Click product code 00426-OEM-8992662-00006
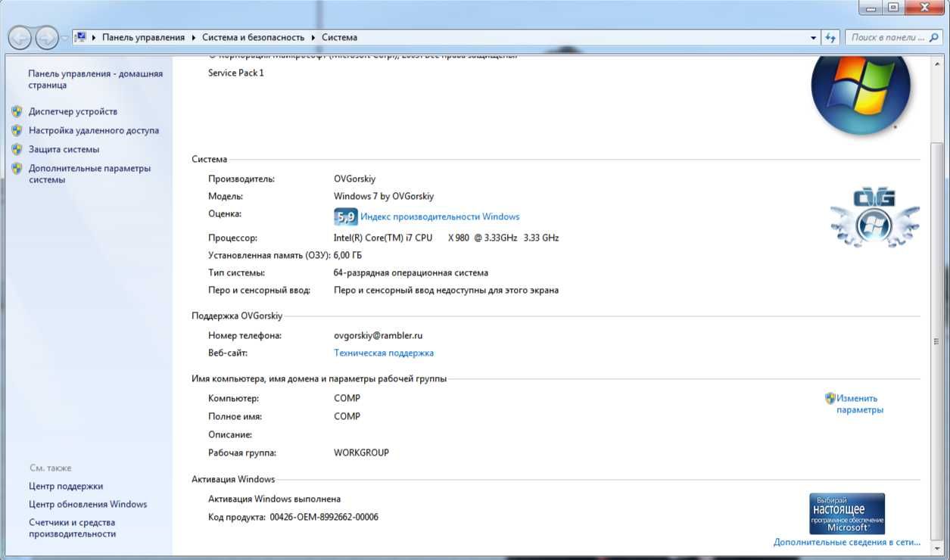 pyautogui.click(x=324, y=517)
